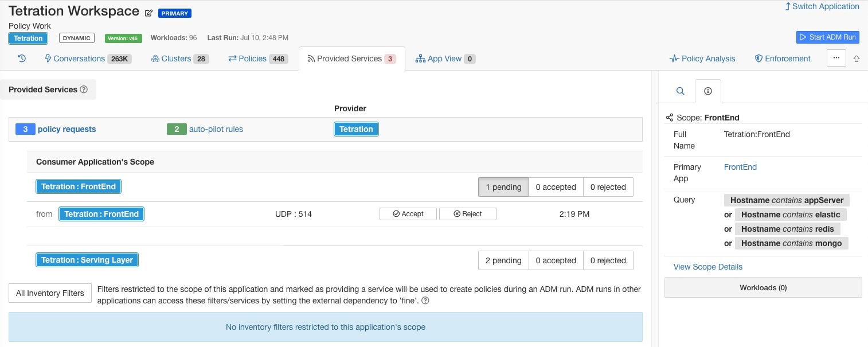Click 'Hostname contains mongo' query chip
The height and width of the screenshot is (347, 868).
coord(791,243)
